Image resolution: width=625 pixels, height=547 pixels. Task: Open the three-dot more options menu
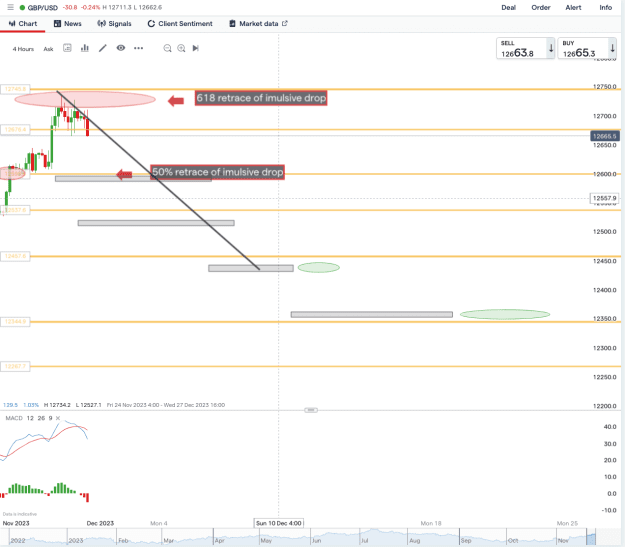(x=138, y=48)
